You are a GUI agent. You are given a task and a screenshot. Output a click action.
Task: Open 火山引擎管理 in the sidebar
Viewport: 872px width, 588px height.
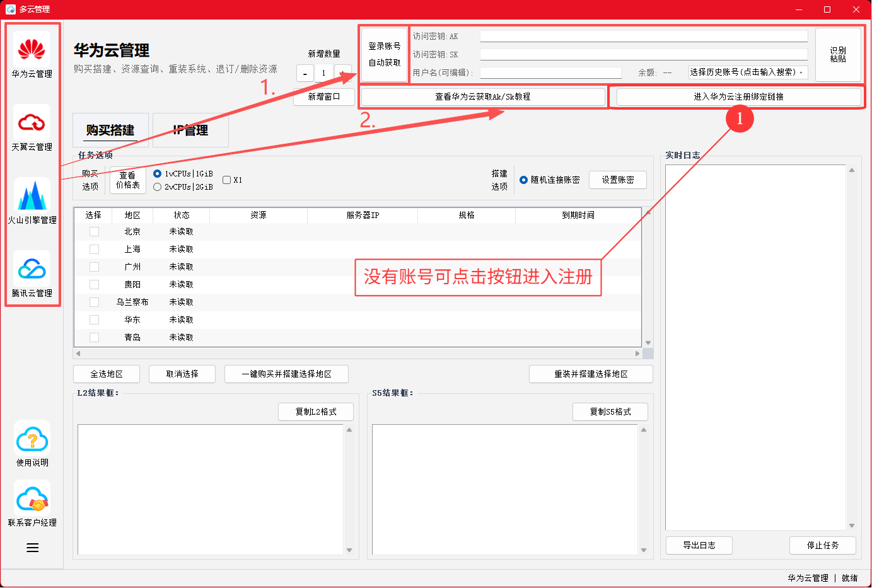(x=32, y=202)
